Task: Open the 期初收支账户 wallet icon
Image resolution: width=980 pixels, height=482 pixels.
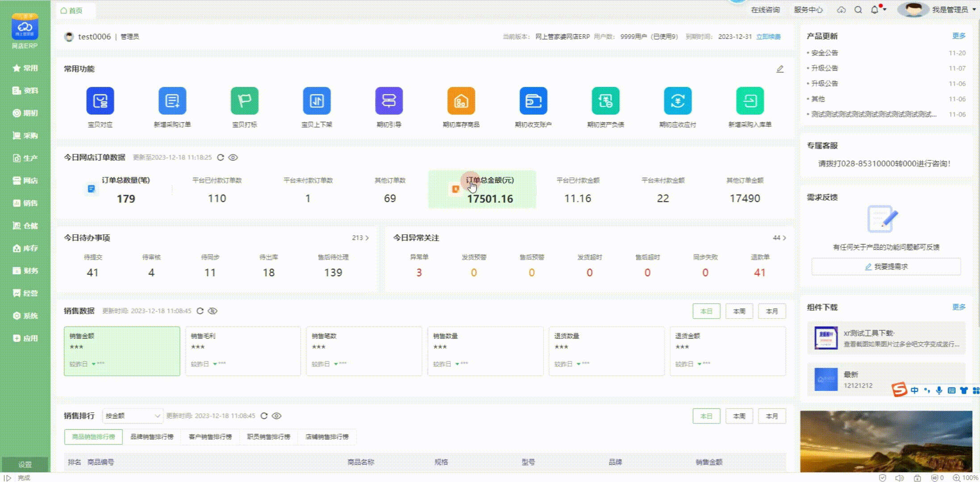Action: pyautogui.click(x=533, y=101)
